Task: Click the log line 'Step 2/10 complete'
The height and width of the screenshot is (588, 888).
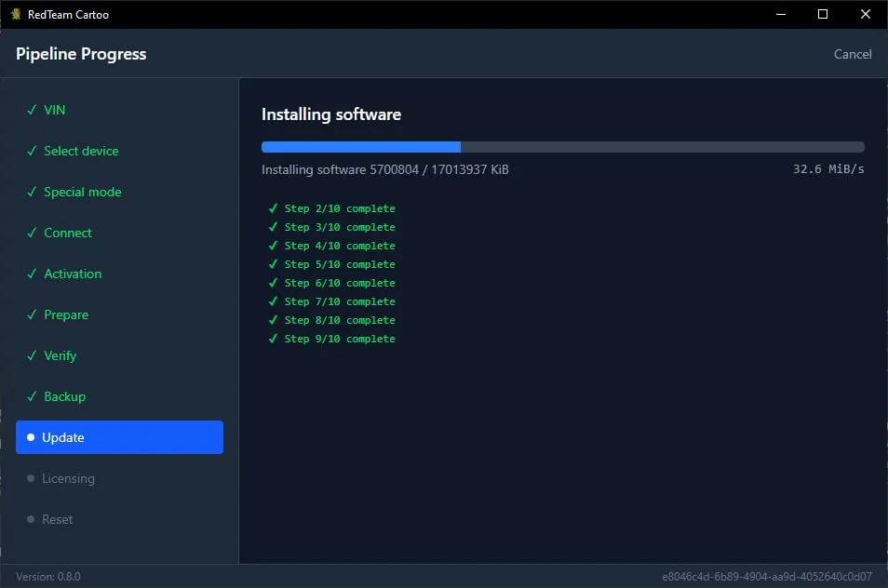Action: point(340,208)
